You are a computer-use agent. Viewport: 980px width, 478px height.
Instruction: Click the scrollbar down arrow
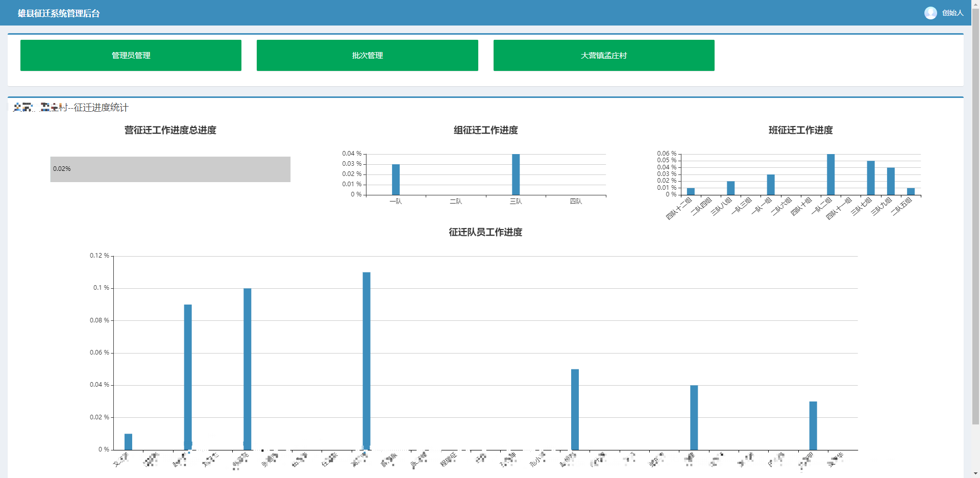(x=975, y=473)
